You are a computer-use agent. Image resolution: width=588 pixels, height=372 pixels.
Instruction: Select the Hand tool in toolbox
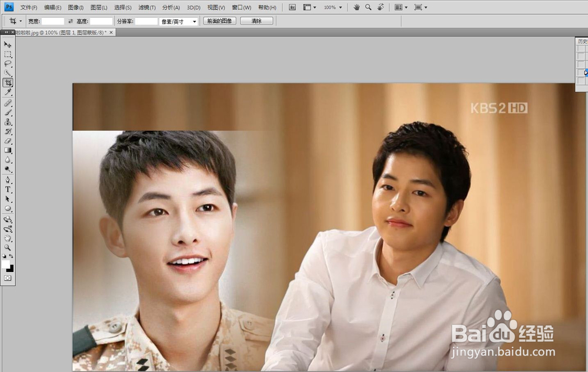click(8, 238)
